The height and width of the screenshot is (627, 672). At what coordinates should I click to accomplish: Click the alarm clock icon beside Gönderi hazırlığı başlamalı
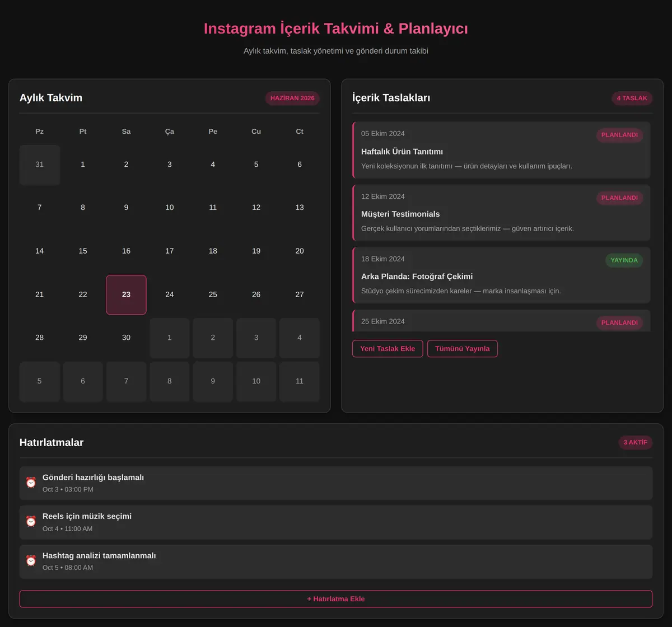[31, 483]
